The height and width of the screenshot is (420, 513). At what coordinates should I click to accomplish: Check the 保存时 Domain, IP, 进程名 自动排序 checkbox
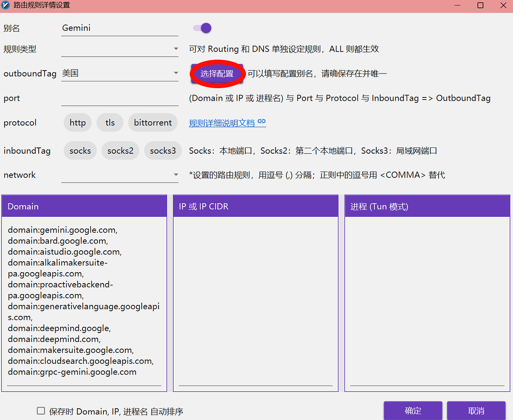coord(41,411)
